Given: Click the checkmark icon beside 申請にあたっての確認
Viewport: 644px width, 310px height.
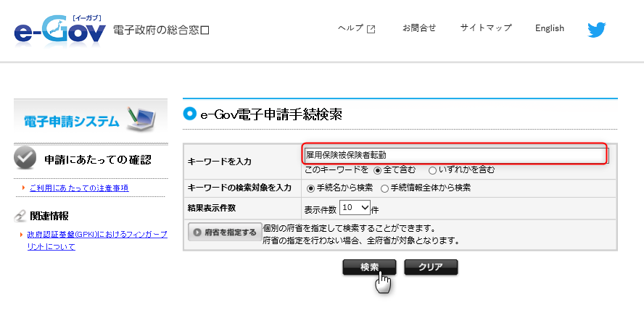Looking at the screenshot, I should click(25, 159).
